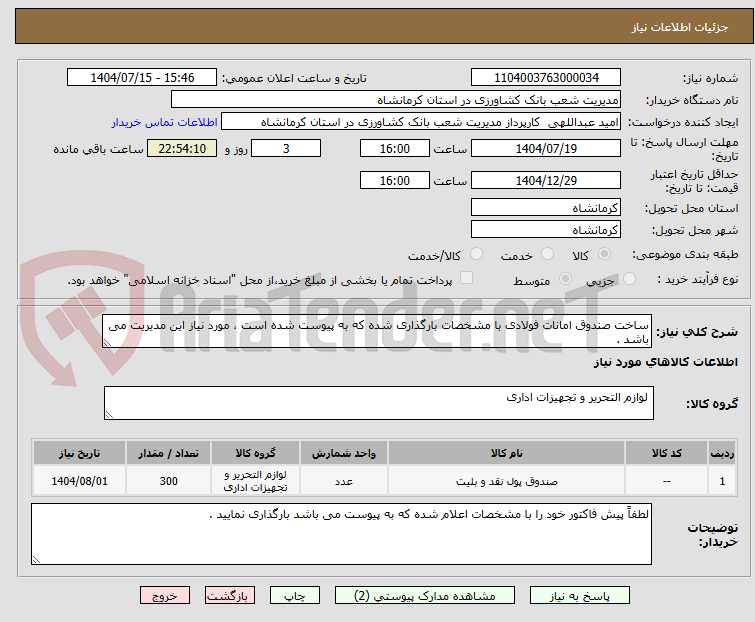
Task: Click the resize handle of گروه کالا textarea
Action: [109, 415]
